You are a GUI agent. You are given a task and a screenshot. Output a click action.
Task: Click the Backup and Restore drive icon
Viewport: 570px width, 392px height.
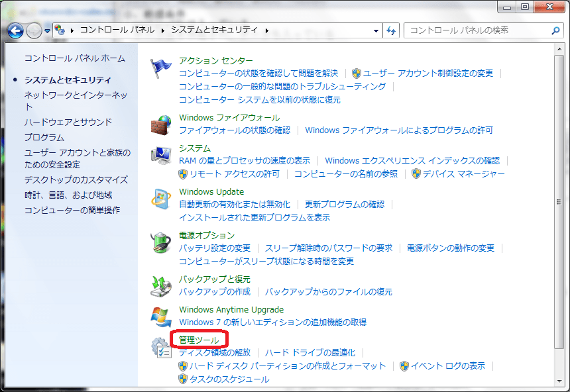[x=160, y=286]
